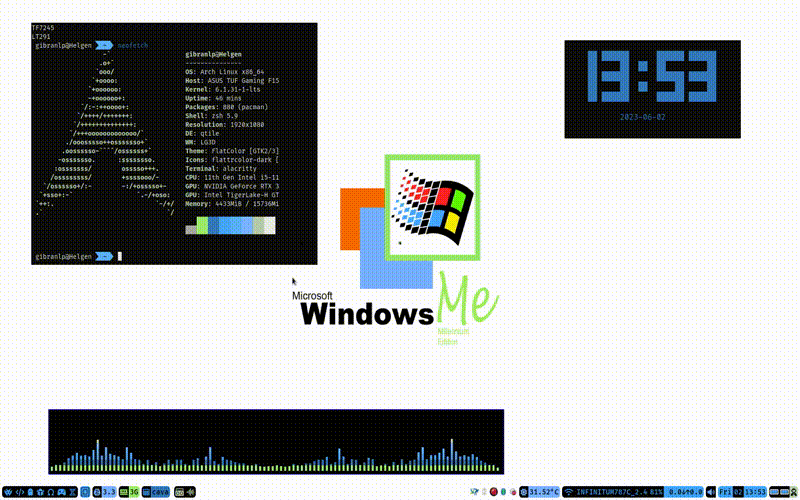This screenshot has height=500, width=800.
Task: Click the 2023-06-02 date in clock widget
Action: click(642, 117)
